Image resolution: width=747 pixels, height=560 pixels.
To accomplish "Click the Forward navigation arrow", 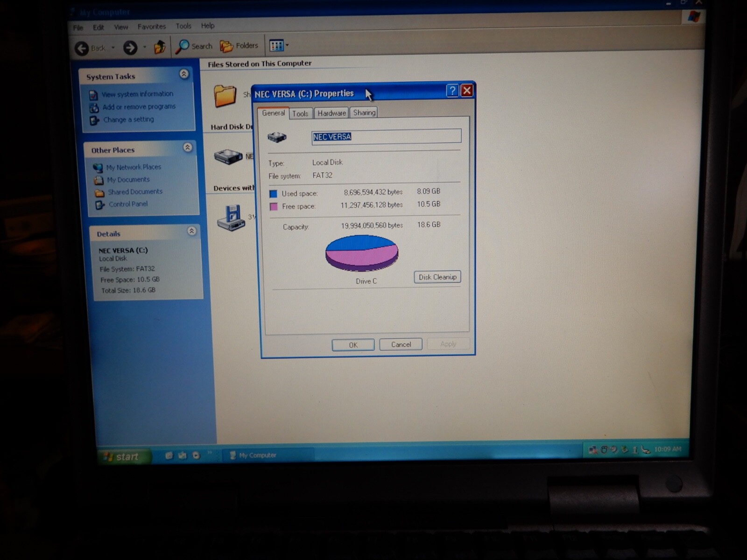I will pos(130,47).
